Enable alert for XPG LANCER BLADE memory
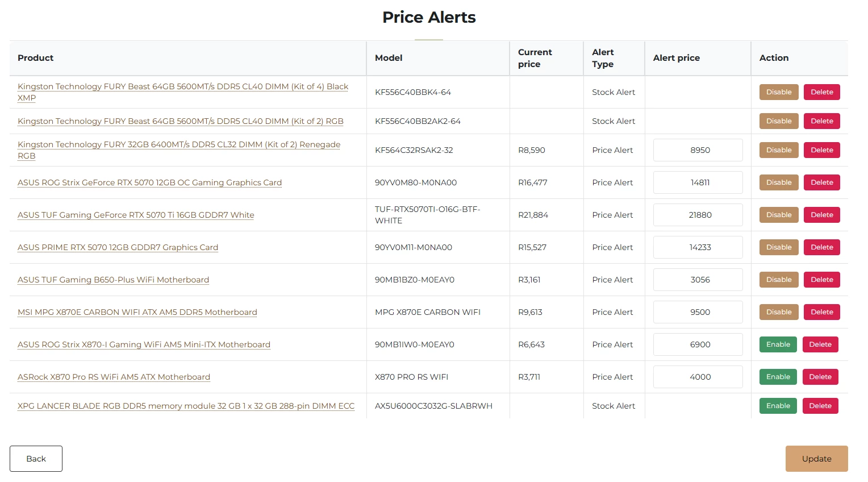 pos(778,406)
